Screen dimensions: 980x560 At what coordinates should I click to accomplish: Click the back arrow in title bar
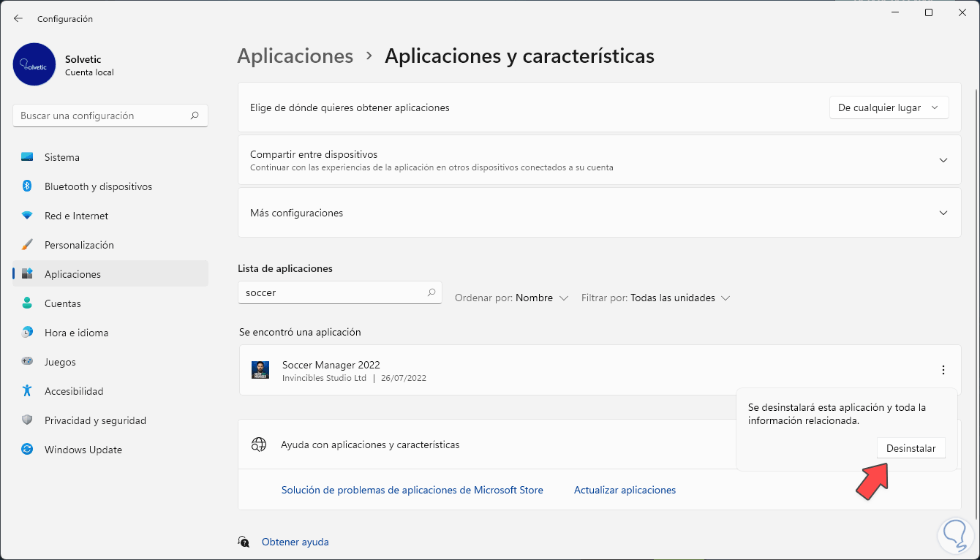(x=18, y=18)
